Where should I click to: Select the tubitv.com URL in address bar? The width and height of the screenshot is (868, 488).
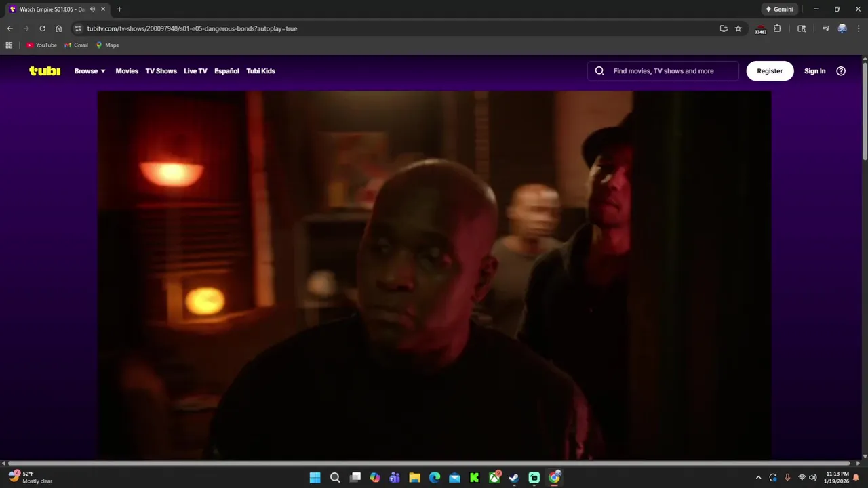point(192,28)
